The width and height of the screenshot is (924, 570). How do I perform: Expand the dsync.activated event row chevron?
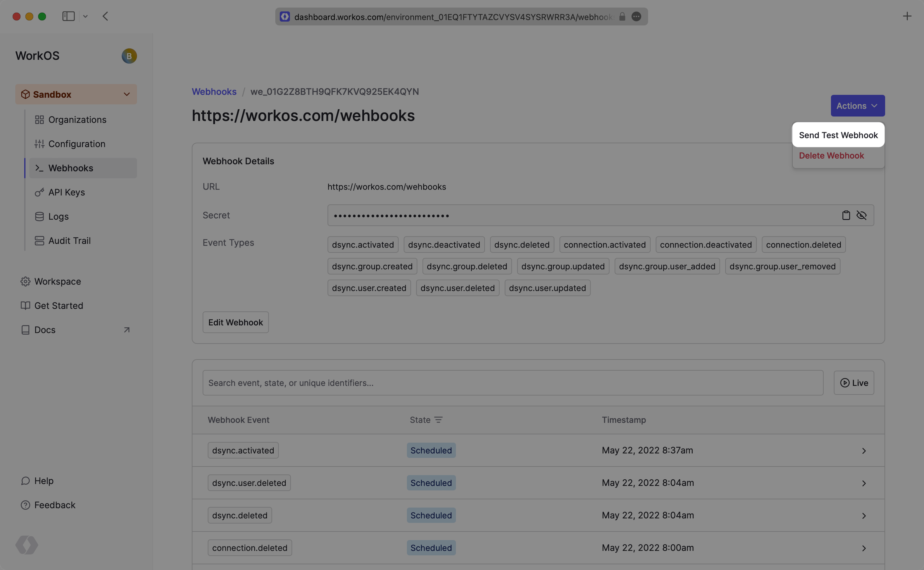coord(864,450)
